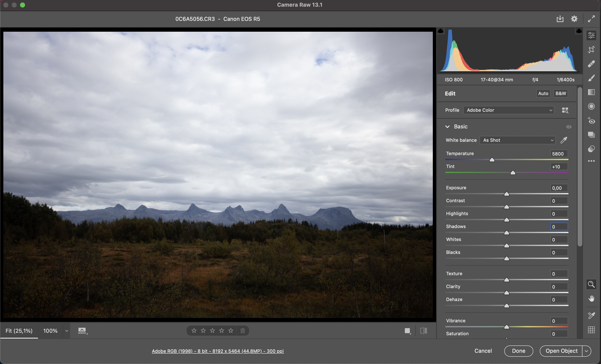
Task: Click the 1/6400s shutter speed text
Action: pos(565,80)
